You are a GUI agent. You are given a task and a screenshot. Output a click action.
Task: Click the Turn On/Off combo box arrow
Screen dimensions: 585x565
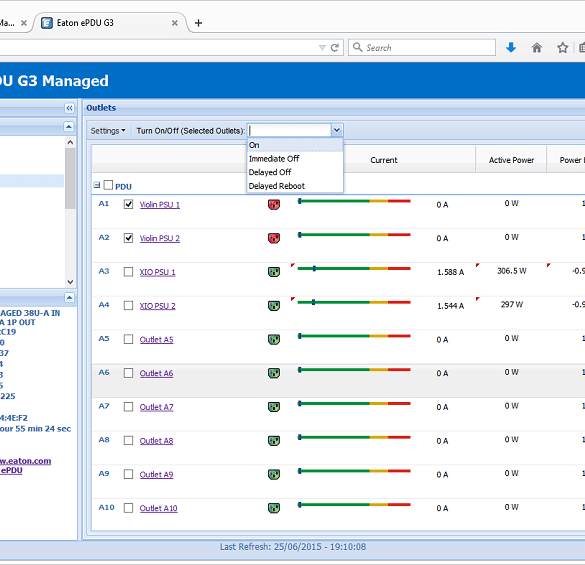pyautogui.click(x=337, y=130)
